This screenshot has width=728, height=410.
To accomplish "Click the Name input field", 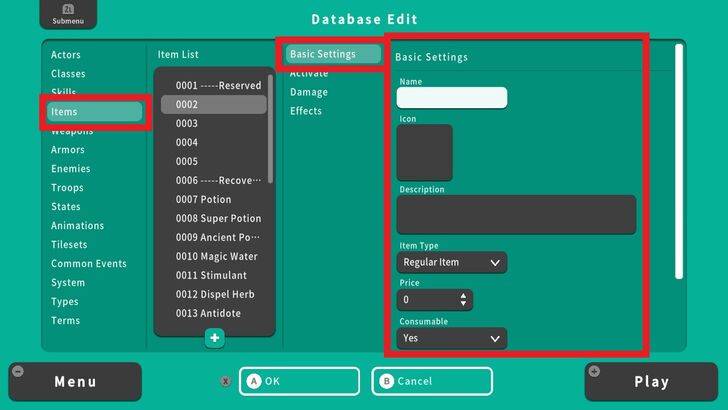I will click(451, 98).
